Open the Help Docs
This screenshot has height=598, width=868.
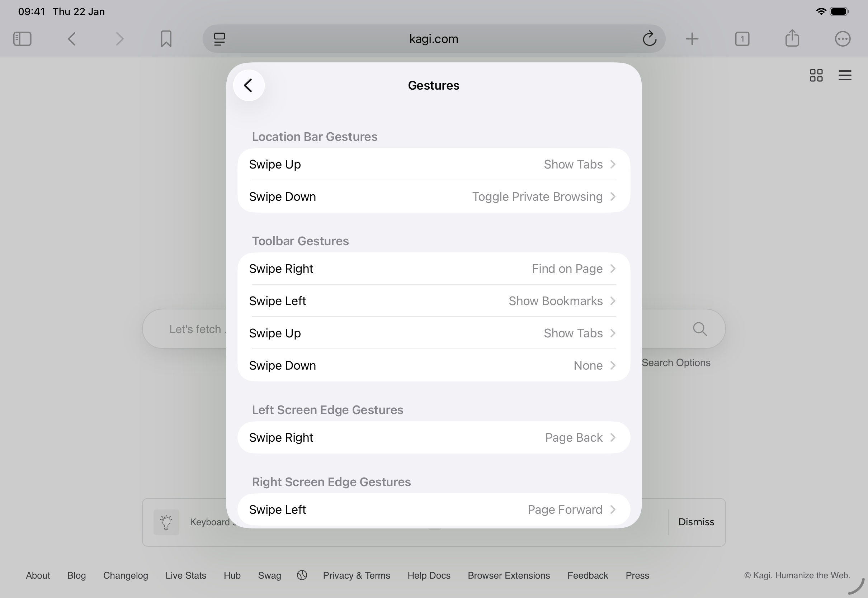point(429,575)
